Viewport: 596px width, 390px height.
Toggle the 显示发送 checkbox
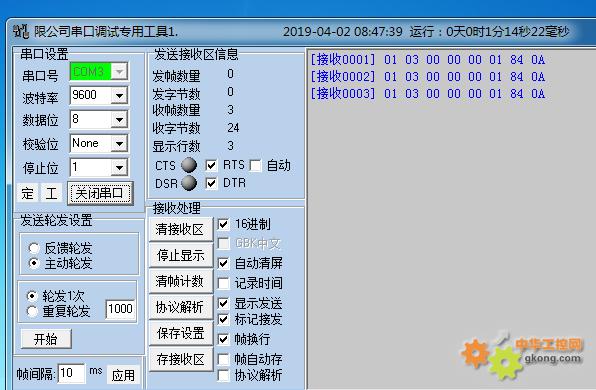coord(224,303)
